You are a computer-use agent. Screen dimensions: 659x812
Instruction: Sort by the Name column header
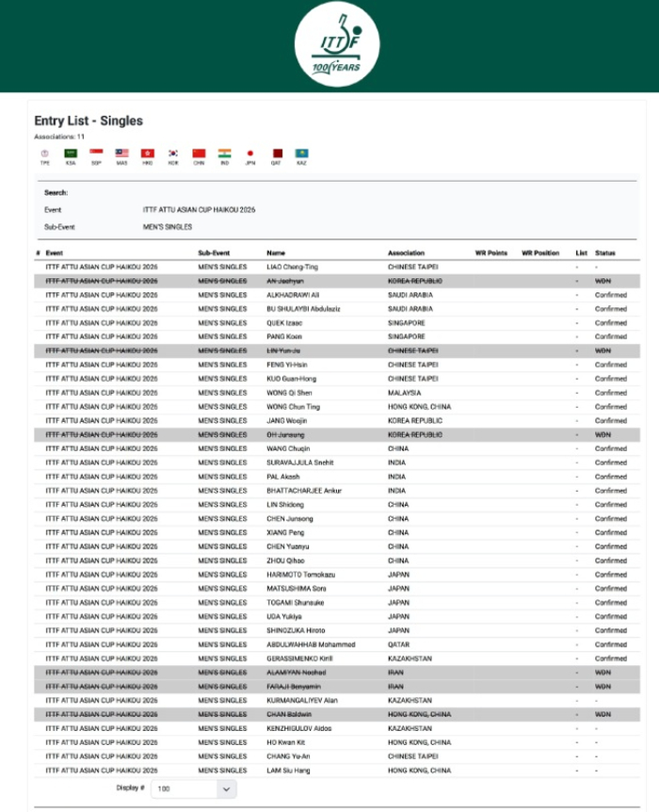(276, 253)
